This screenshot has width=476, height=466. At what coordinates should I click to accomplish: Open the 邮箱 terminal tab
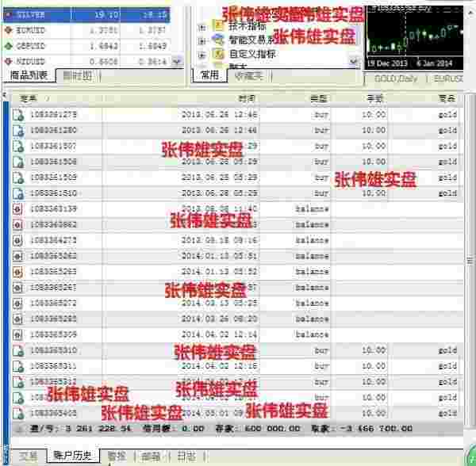click(151, 456)
